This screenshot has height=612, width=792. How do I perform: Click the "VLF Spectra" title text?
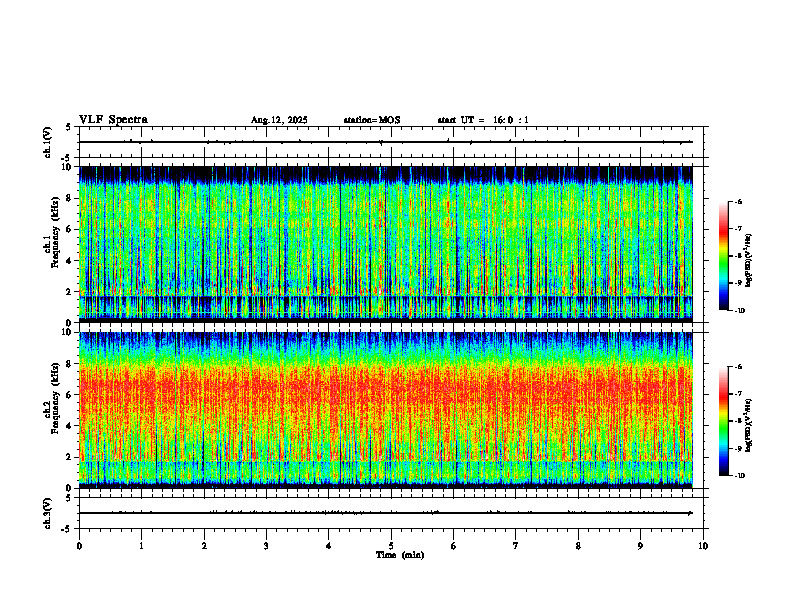click(x=113, y=120)
